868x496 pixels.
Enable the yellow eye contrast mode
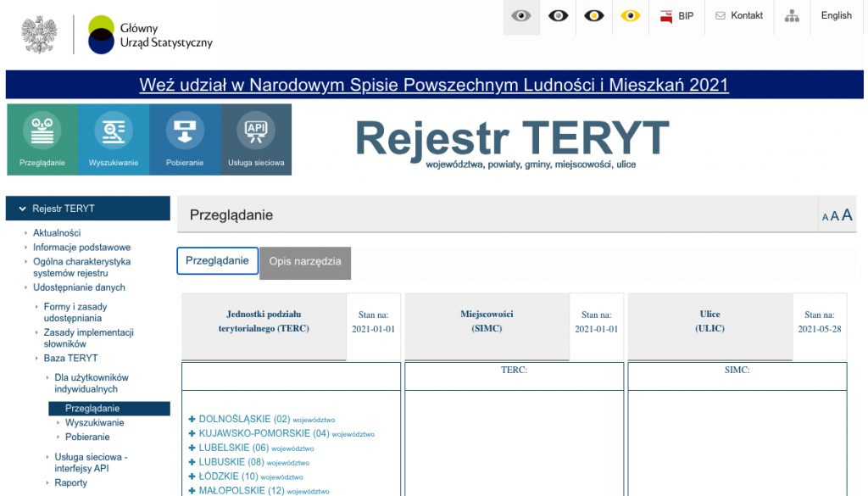630,16
